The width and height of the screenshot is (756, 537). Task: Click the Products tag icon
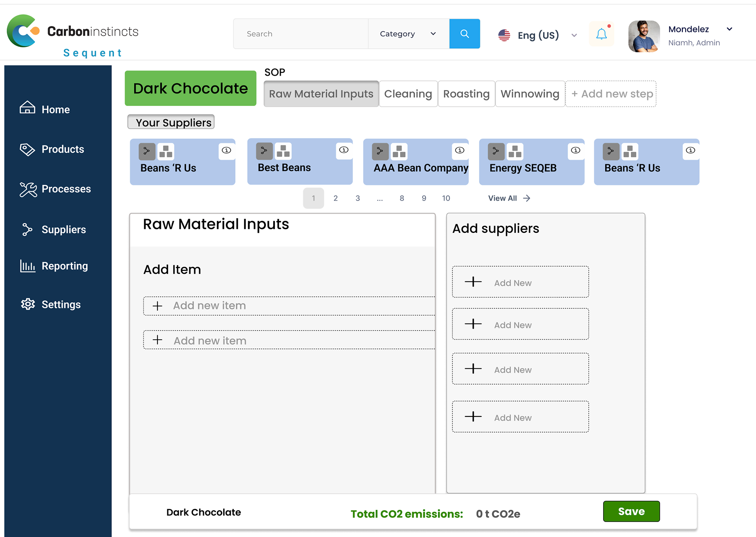(27, 149)
